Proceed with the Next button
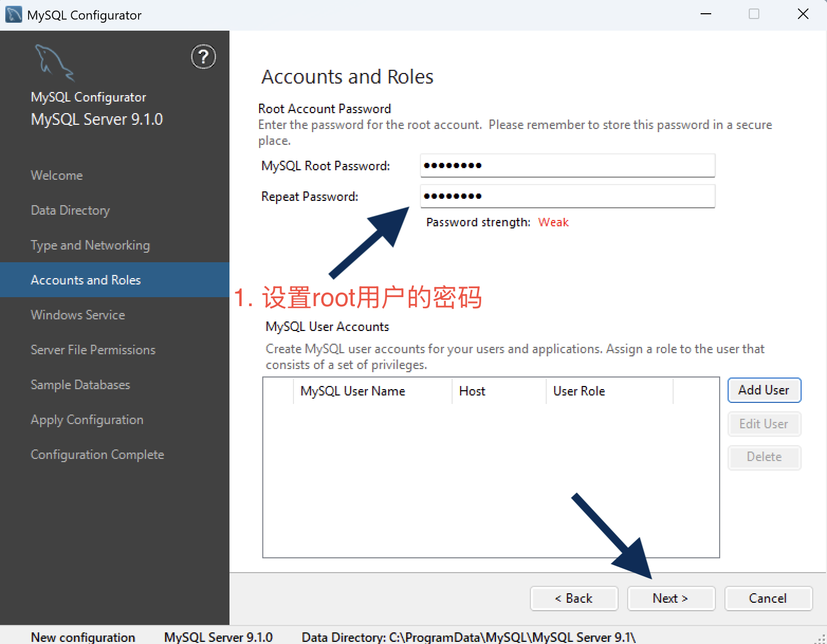The height and width of the screenshot is (644, 827). coord(671,599)
